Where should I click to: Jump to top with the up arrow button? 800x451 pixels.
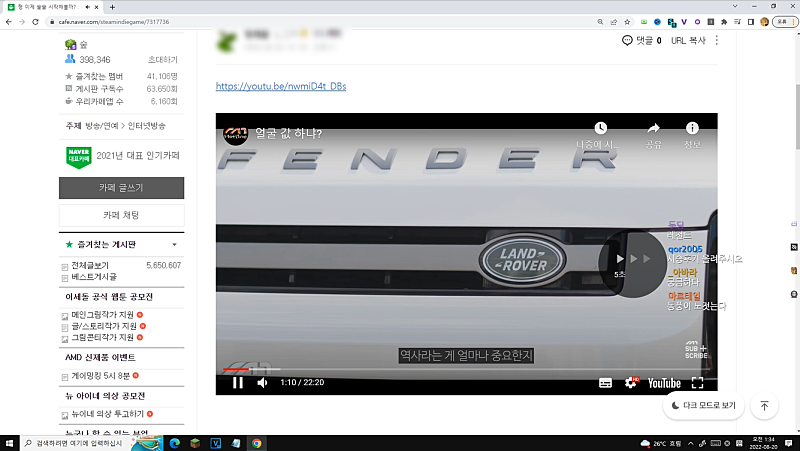764,406
